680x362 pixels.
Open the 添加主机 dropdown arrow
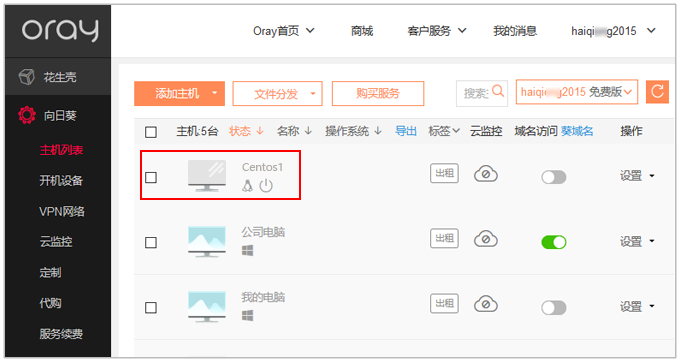(214, 93)
